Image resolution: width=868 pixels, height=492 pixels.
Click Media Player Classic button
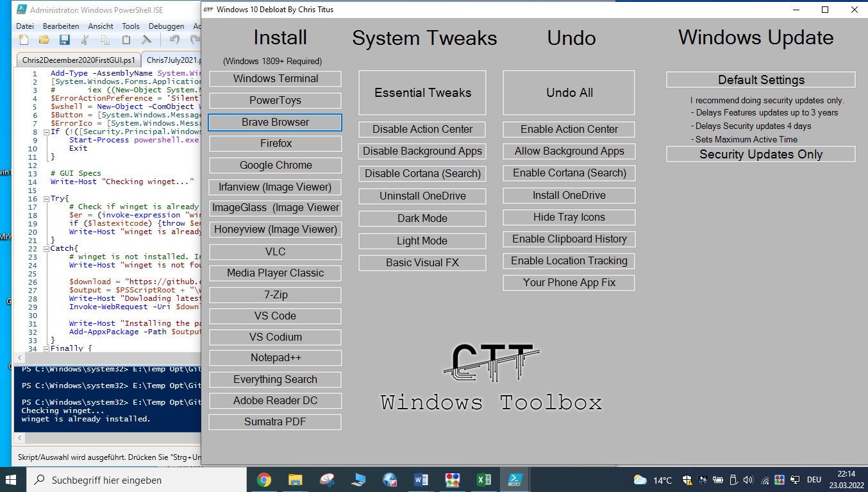tap(275, 273)
